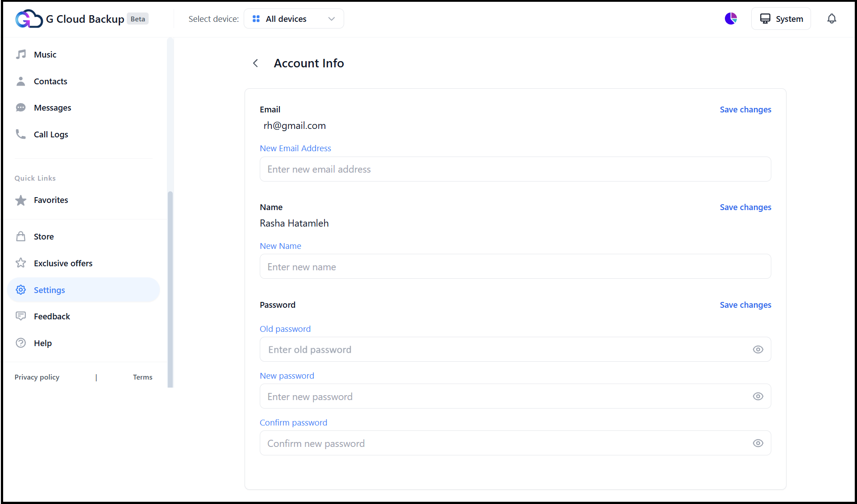
Task: Click the Help question mark icon
Action: tap(21, 343)
